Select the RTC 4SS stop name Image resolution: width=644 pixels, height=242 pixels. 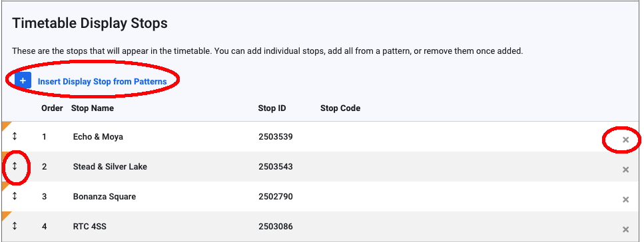[89, 227]
